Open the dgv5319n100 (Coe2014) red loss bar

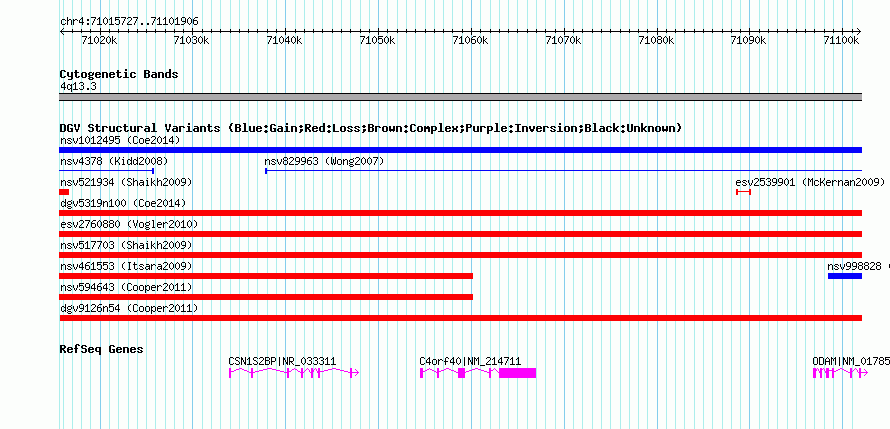point(460,213)
